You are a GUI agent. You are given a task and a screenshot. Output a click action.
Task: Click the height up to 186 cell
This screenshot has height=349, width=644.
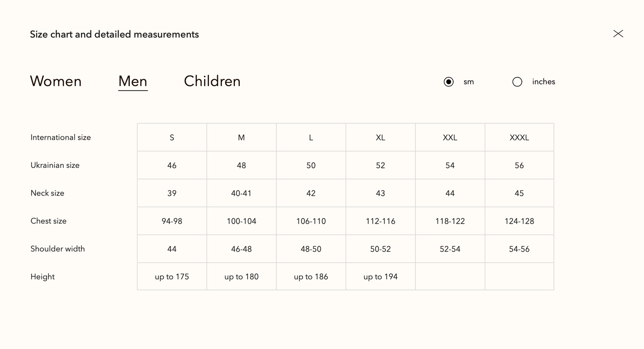coord(311,277)
